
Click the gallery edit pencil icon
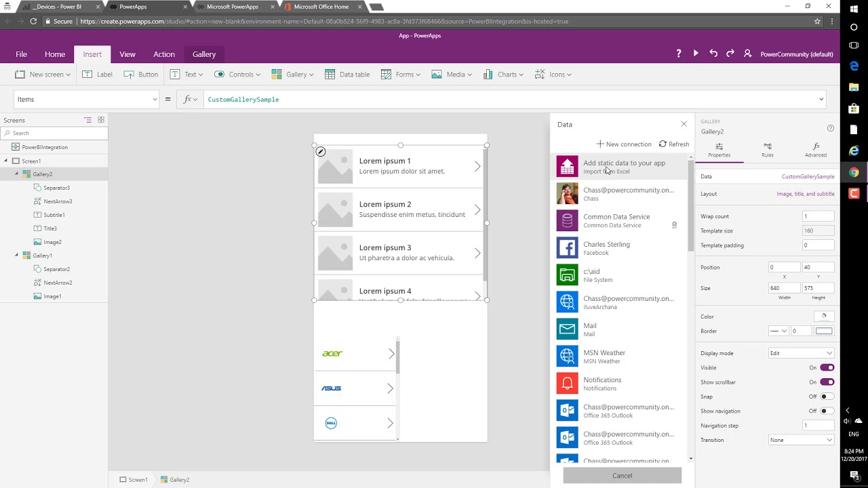(321, 152)
